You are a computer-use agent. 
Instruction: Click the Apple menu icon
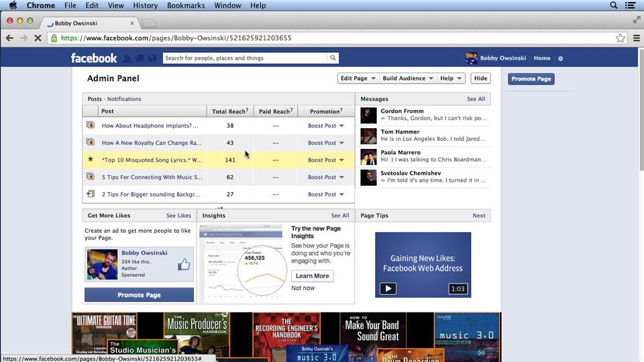coord(13,5)
